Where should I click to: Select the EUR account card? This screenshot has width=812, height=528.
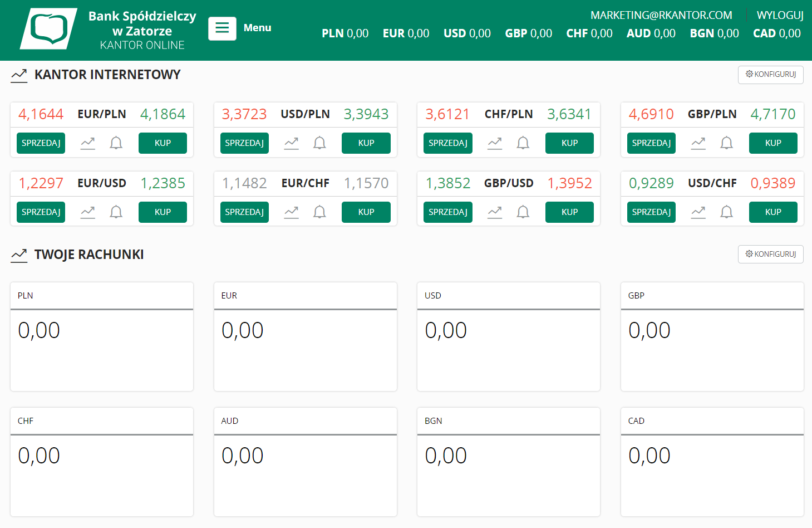pos(305,336)
